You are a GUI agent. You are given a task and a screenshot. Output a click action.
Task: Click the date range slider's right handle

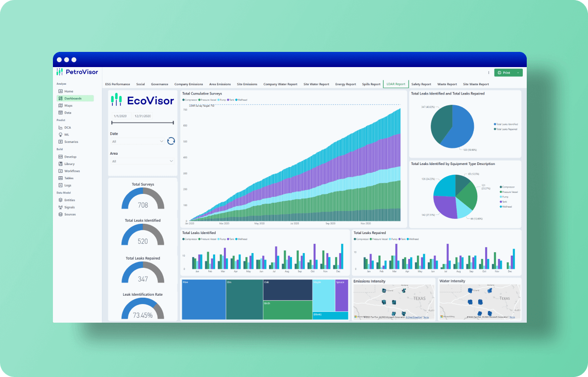point(173,123)
